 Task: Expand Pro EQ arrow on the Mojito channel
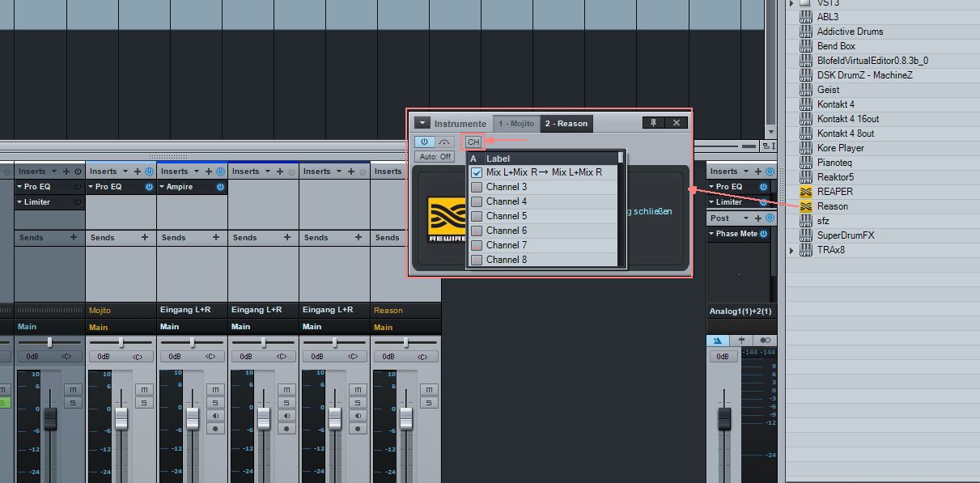[91, 187]
